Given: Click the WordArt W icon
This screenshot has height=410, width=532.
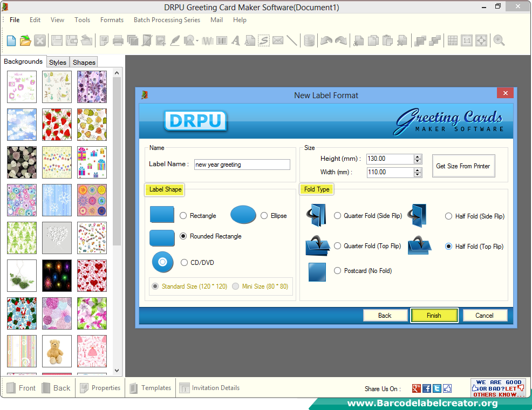Looking at the screenshot, I should (x=207, y=40).
